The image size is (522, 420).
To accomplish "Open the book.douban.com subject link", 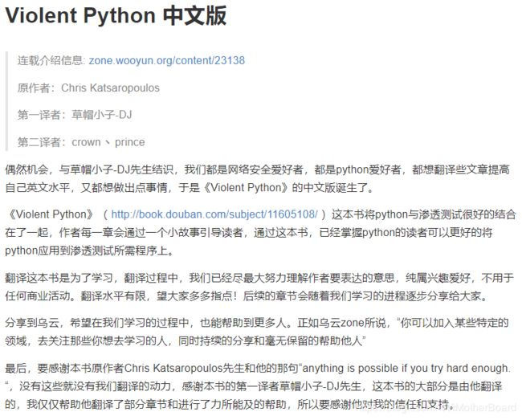I will pos(214,214).
